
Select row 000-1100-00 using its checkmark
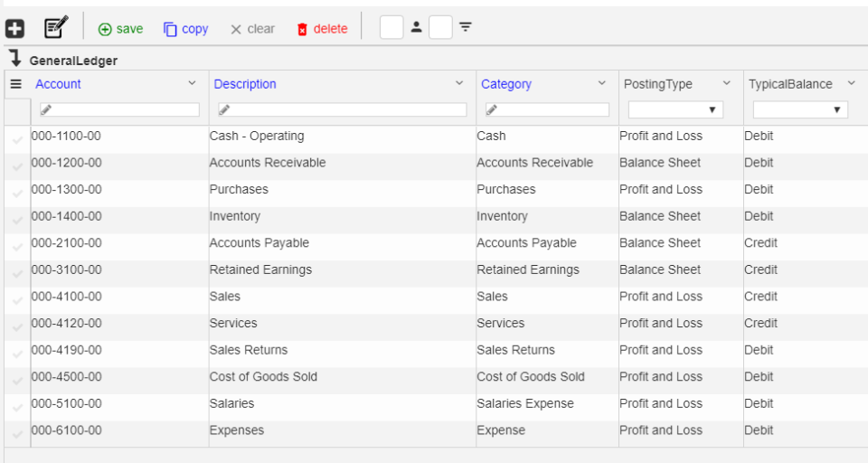tap(17, 137)
